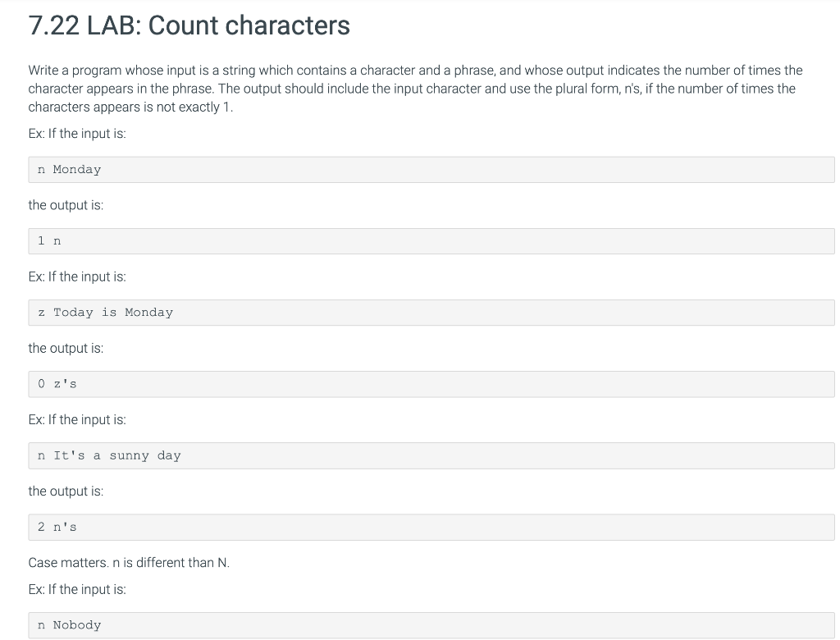Click the word 'sunny' in the example

click(129, 456)
